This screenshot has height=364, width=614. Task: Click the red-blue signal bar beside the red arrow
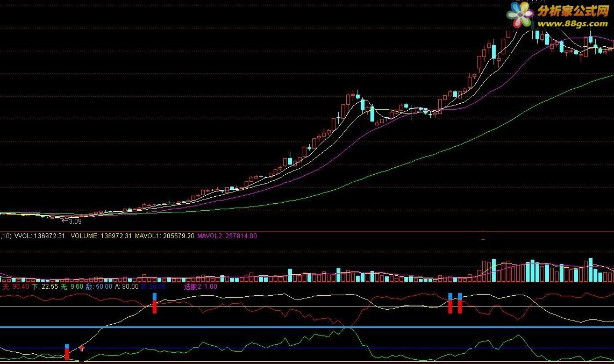point(67,352)
